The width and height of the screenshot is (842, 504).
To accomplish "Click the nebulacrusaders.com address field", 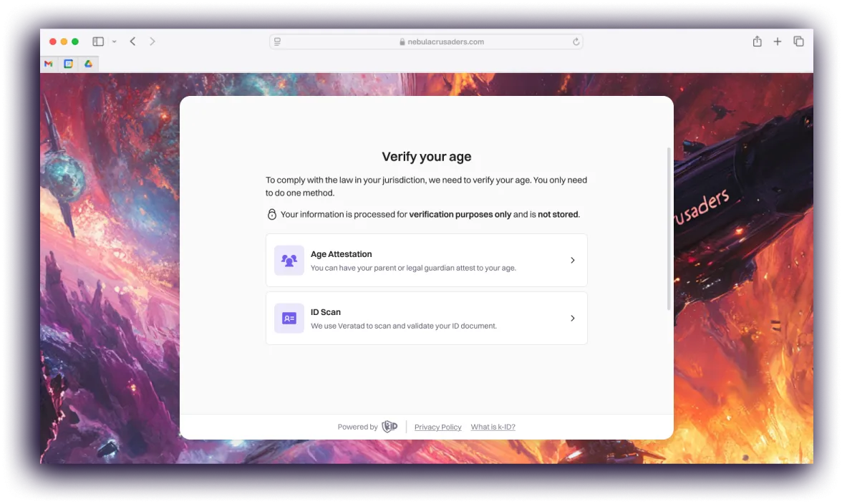I will click(426, 42).
